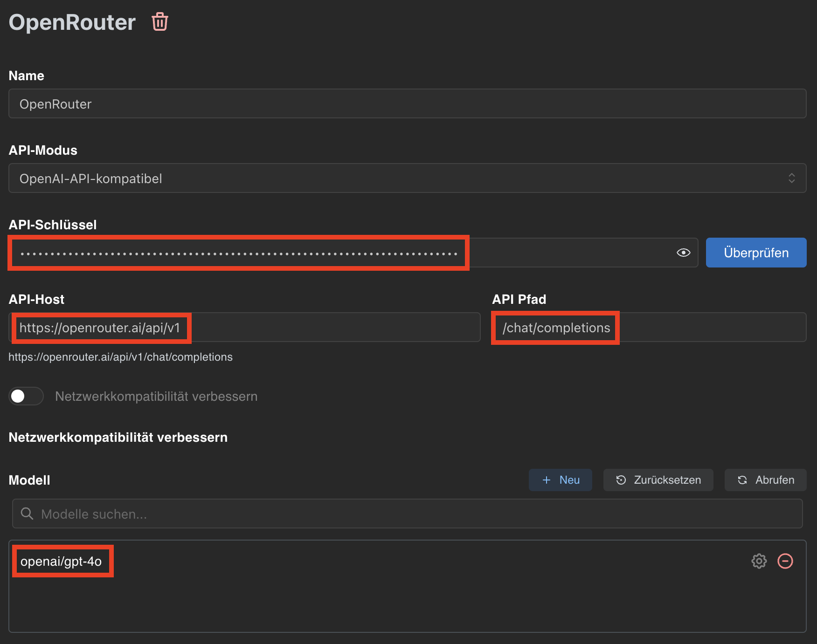Viewport: 817px width, 644px height.
Task: Select the openai/gpt-4o model row
Action: click(408, 561)
